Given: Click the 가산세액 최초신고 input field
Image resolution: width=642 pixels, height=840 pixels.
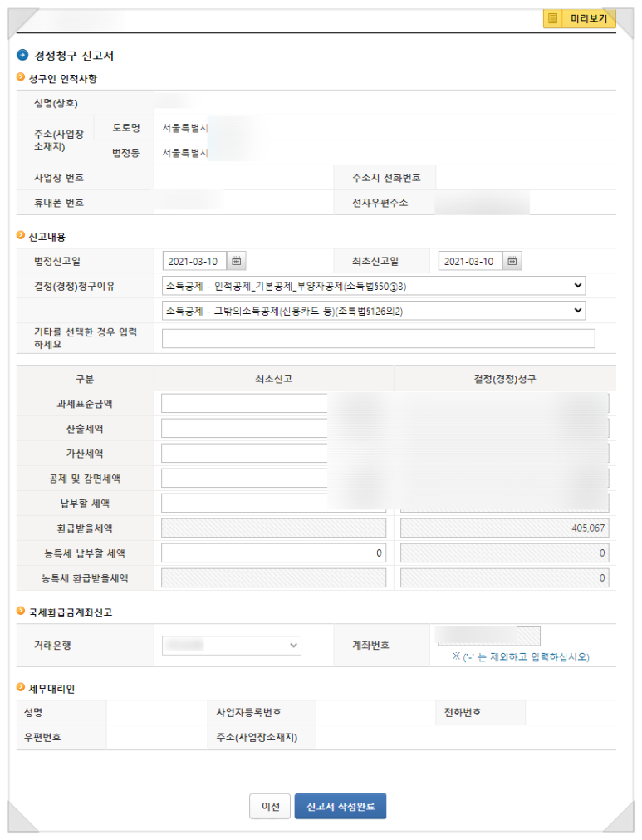Looking at the screenshot, I should 273,453.
